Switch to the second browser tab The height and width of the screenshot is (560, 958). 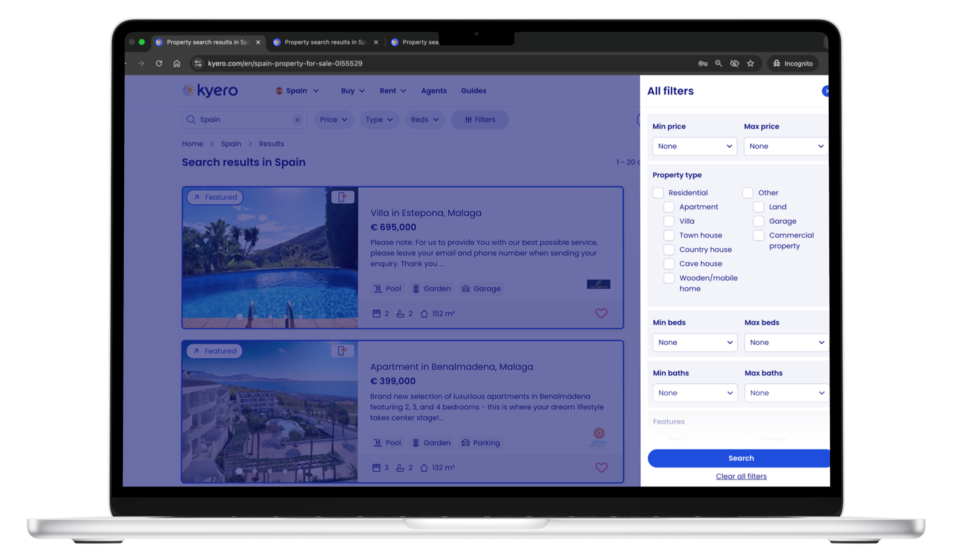coord(325,42)
